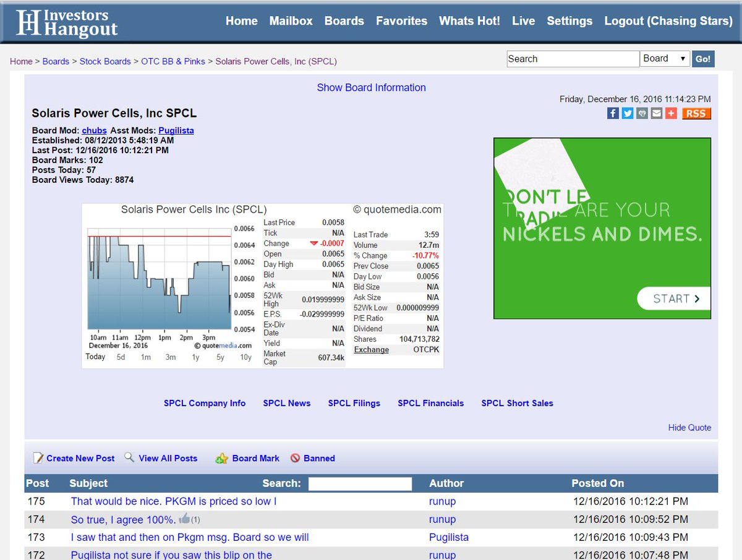Click the email share icon
The image size is (742, 560).
[x=657, y=113]
